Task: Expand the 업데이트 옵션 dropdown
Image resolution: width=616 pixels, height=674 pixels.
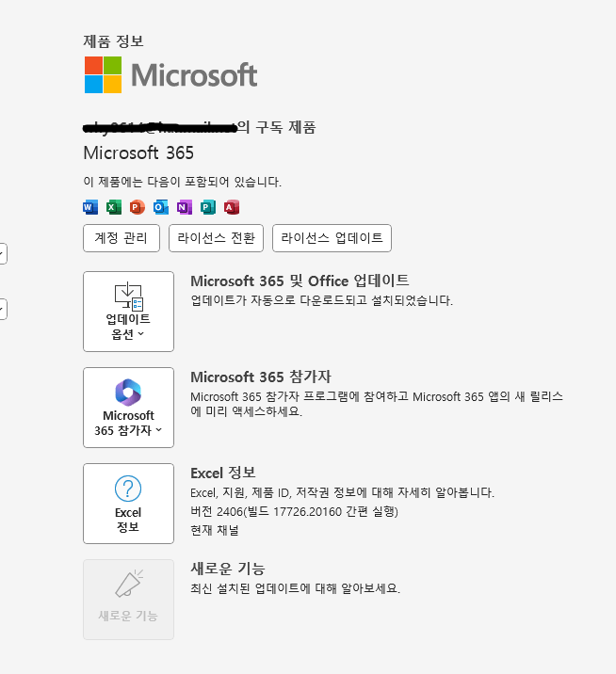Action: tap(129, 312)
